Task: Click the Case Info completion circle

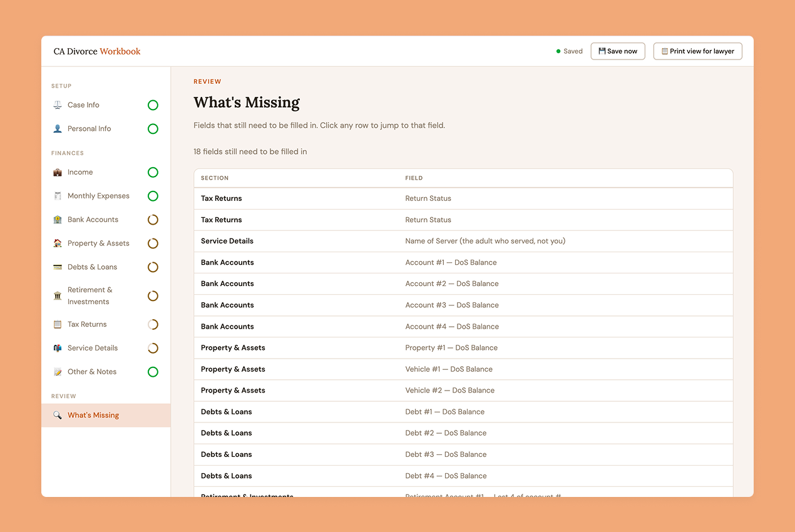Action: pos(153,105)
